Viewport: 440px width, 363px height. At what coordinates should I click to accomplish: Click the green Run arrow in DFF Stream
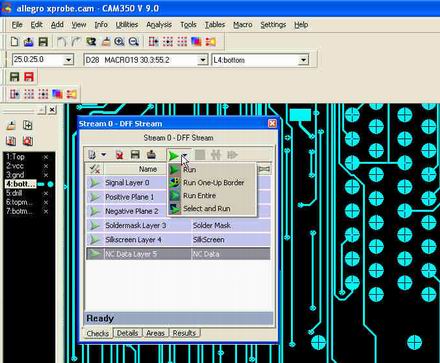173,155
